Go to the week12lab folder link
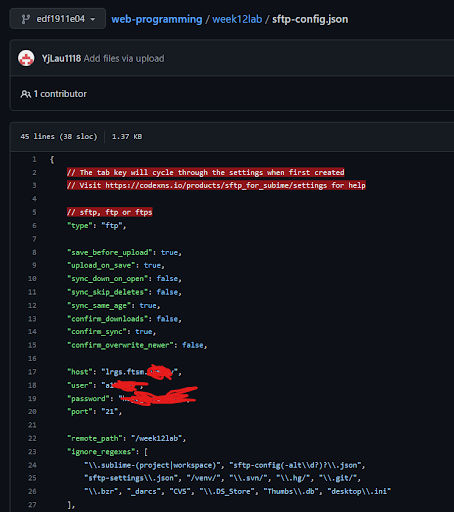 (237, 19)
